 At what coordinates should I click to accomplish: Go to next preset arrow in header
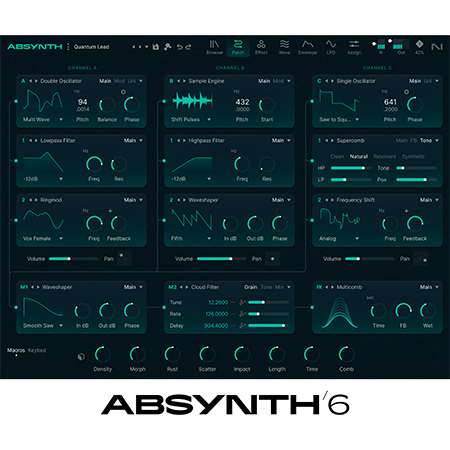(140, 47)
